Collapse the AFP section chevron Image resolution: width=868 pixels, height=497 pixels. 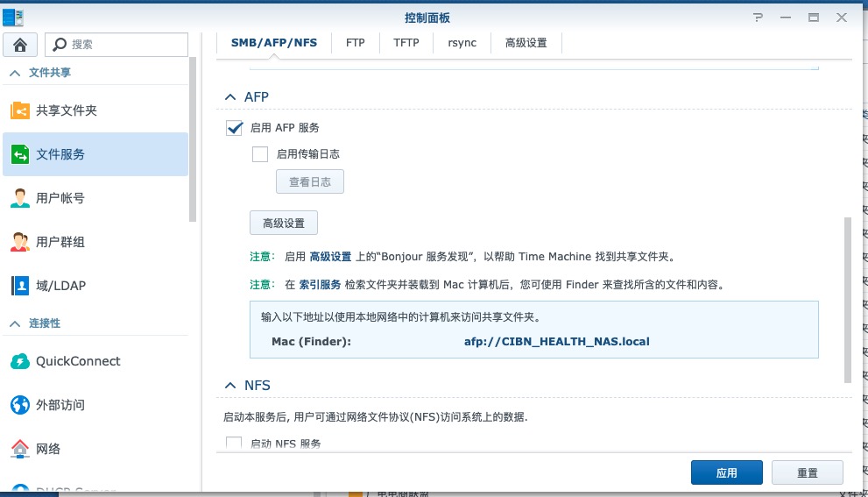[x=230, y=97]
